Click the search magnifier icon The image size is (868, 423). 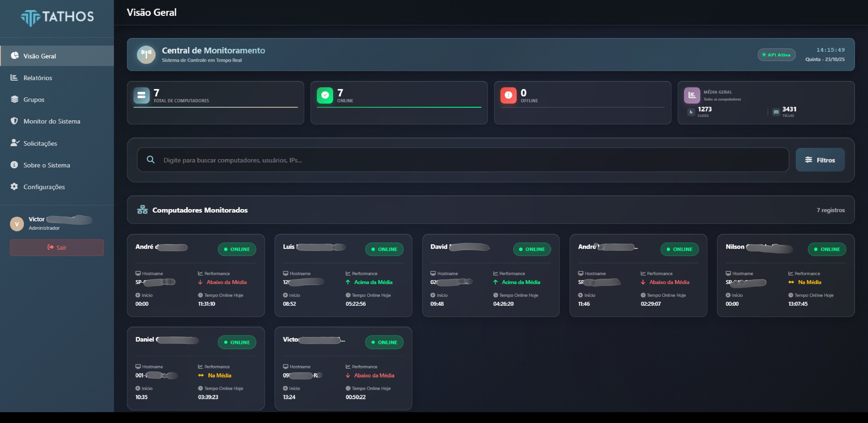pyautogui.click(x=151, y=159)
